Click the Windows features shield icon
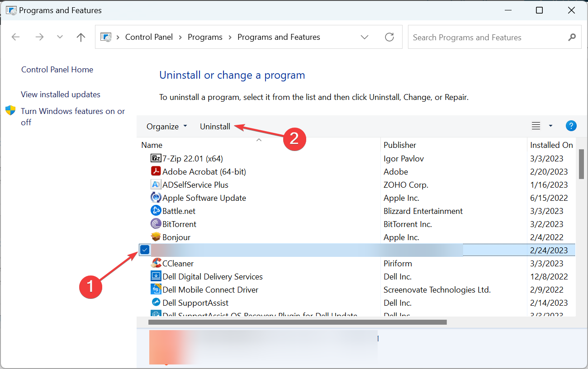 click(10, 111)
